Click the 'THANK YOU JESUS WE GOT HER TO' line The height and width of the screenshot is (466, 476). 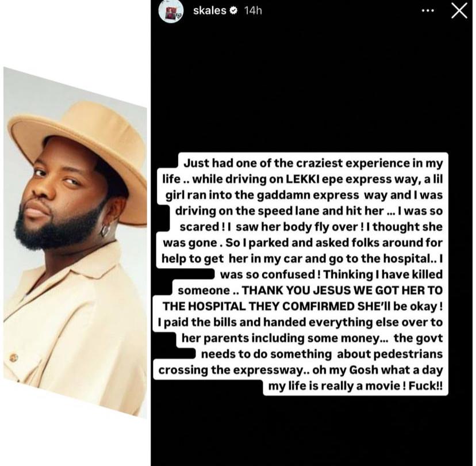tap(310, 291)
